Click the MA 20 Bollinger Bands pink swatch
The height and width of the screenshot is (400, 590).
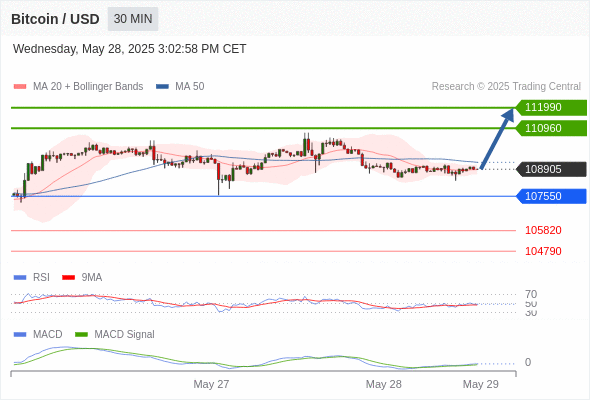click(20, 87)
